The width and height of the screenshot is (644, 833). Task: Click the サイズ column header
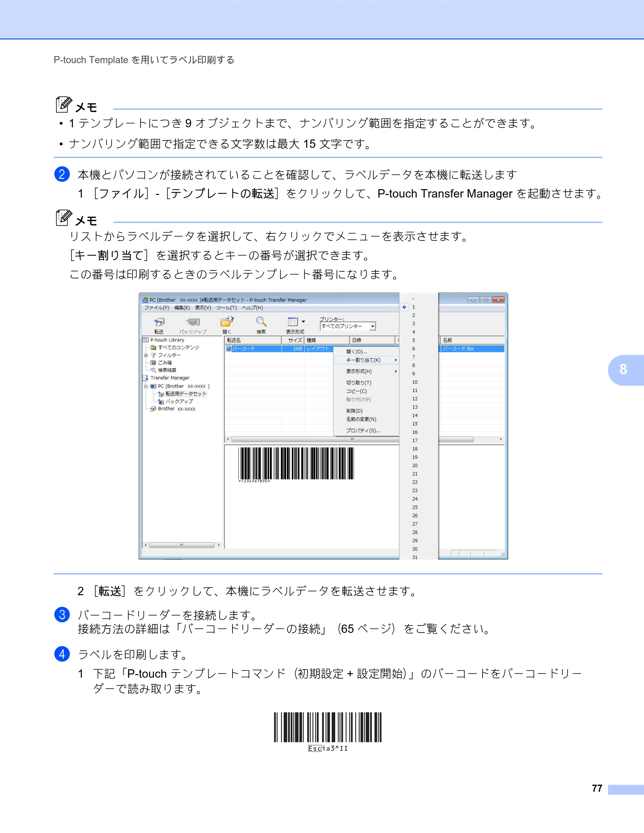(293, 340)
